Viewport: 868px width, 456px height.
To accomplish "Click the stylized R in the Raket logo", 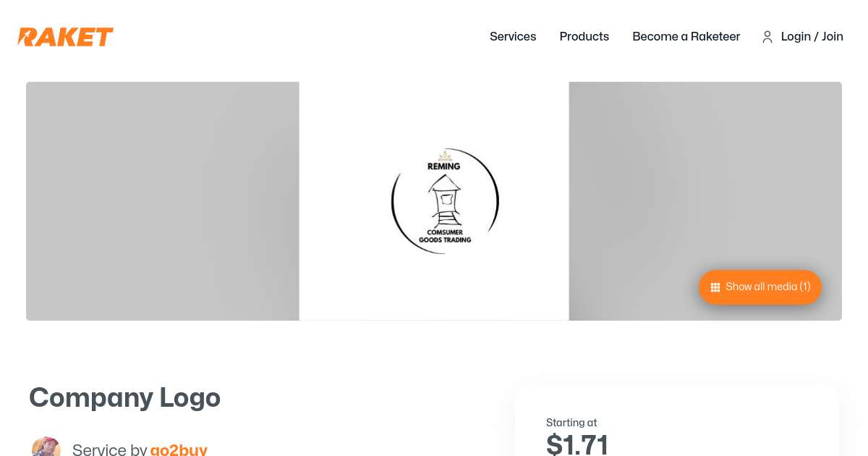I will [x=28, y=36].
